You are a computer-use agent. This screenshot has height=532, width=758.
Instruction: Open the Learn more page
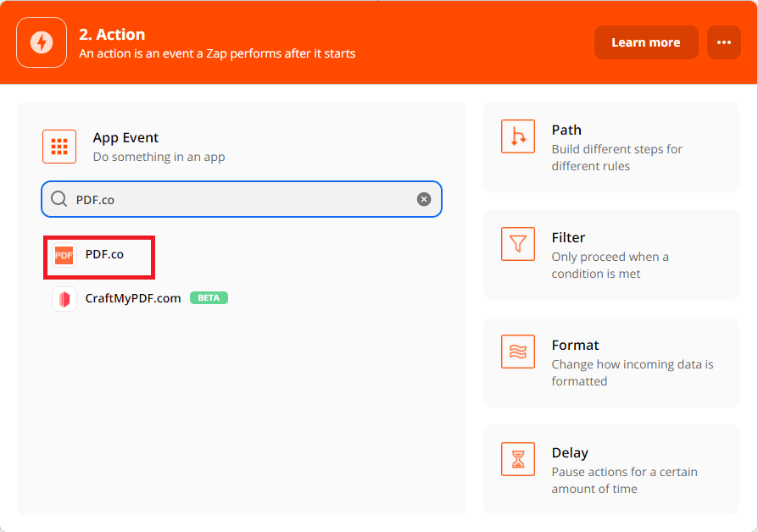646,42
